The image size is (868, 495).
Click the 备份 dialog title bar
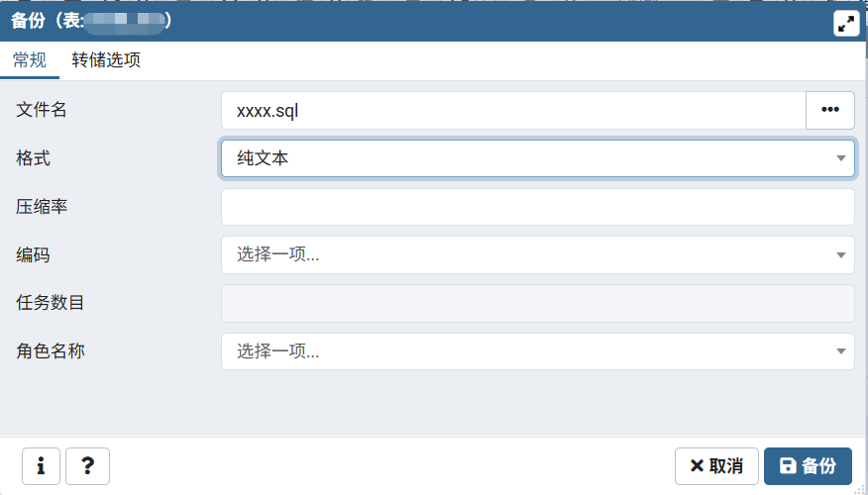click(x=446, y=21)
